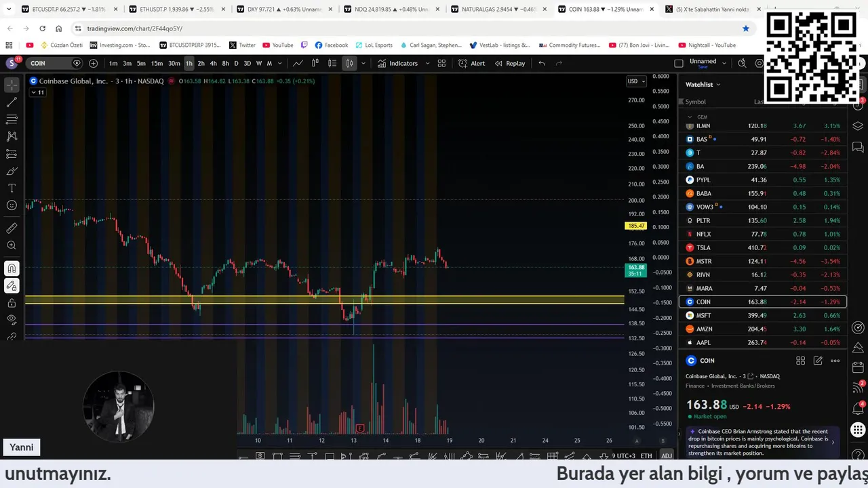Switch to the volume candles style
The height and width of the screenshot is (488, 868).
(x=332, y=63)
